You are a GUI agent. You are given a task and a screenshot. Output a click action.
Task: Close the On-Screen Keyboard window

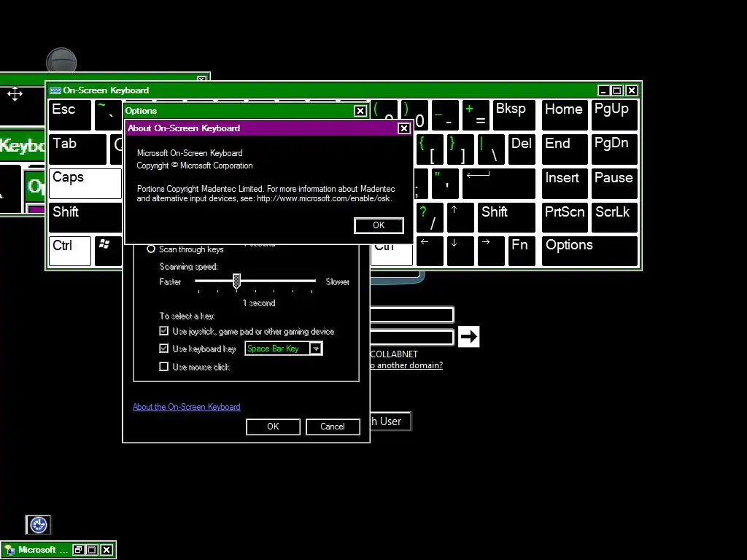point(632,90)
